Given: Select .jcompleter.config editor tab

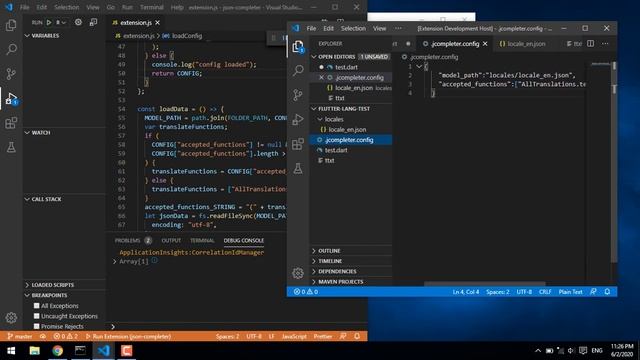Looking at the screenshot, I should click(x=455, y=44).
